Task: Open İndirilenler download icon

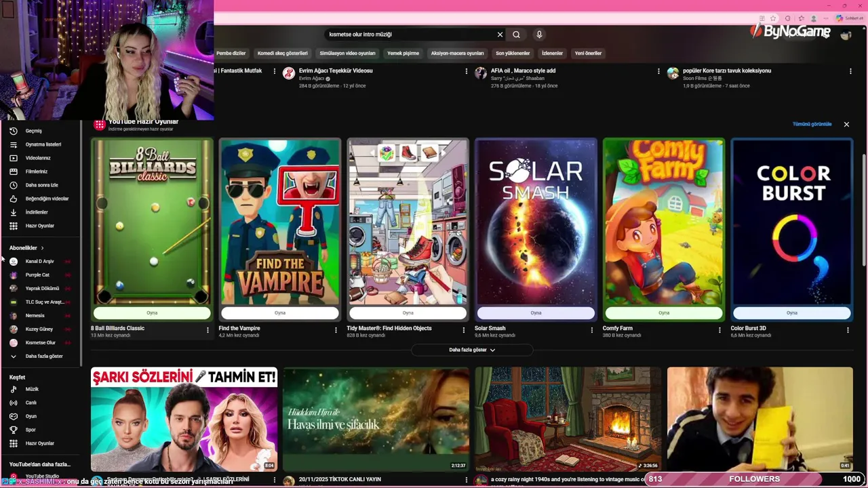Action: [x=13, y=212]
